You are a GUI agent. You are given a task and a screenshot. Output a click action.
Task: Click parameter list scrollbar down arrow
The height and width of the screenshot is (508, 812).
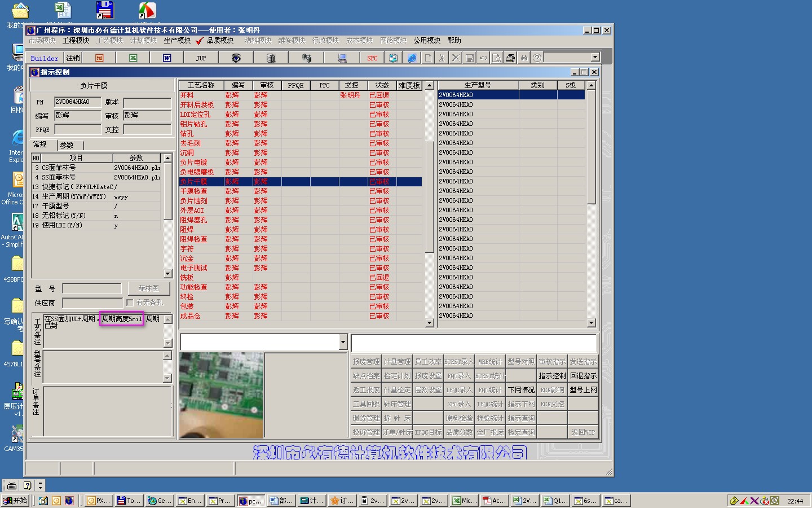click(167, 274)
